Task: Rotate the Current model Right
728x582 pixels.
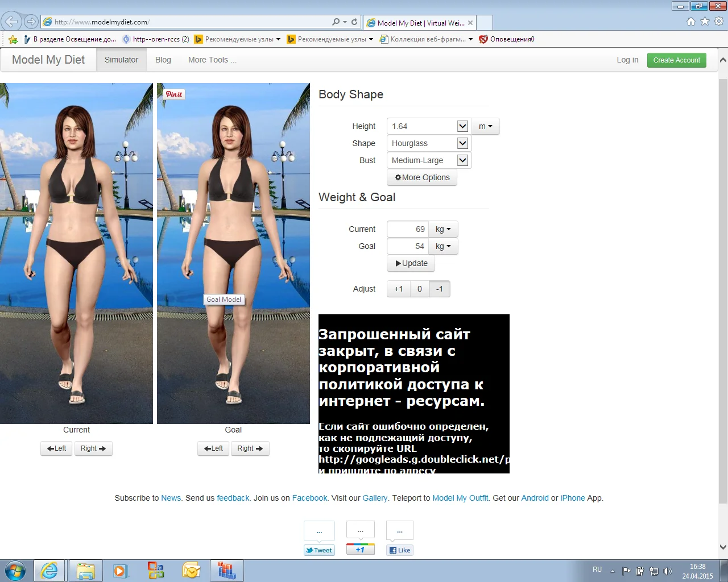Action: (x=93, y=448)
